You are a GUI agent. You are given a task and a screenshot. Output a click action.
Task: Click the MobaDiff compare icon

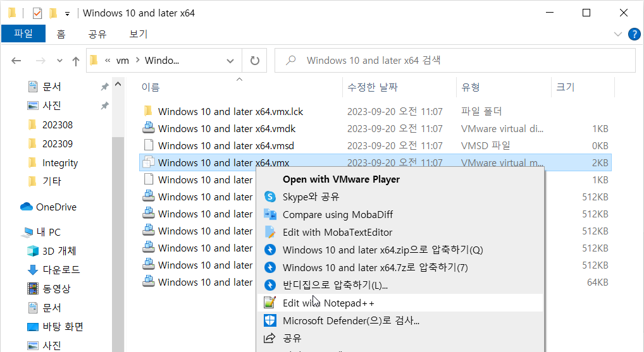270,215
